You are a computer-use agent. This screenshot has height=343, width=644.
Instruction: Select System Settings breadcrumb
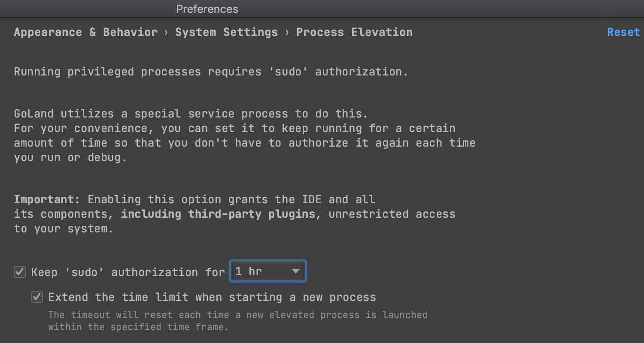(226, 32)
